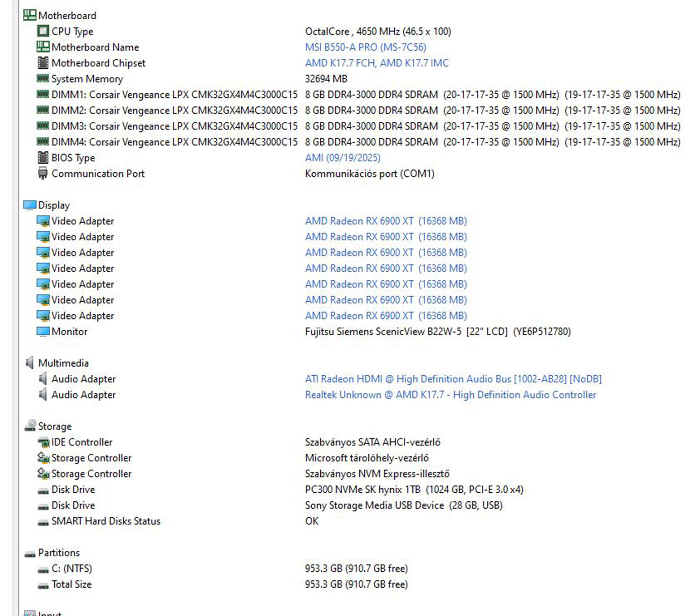Select the OctalCore, 4650 MHz value
The height and width of the screenshot is (616, 685).
pos(378,31)
